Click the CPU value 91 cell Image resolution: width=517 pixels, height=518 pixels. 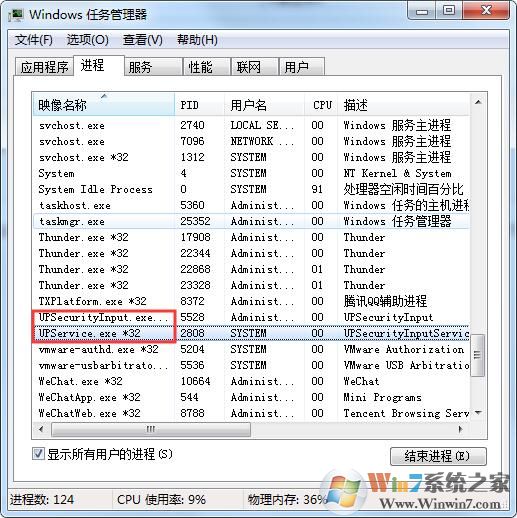click(317, 189)
